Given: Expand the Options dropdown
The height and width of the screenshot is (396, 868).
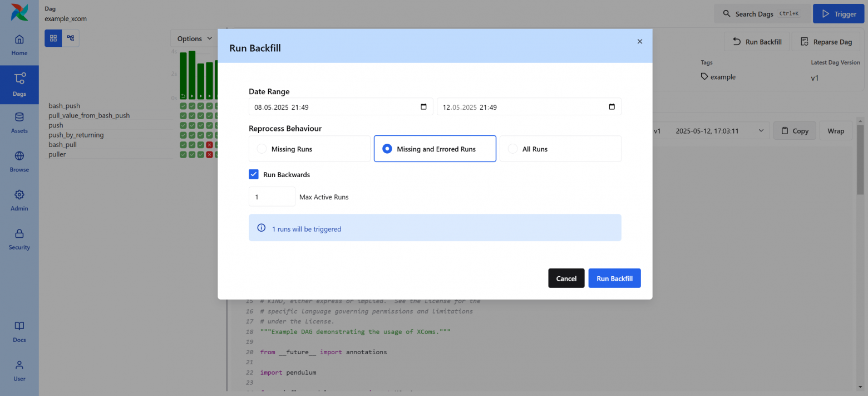Looking at the screenshot, I should pyautogui.click(x=194, y=38).
